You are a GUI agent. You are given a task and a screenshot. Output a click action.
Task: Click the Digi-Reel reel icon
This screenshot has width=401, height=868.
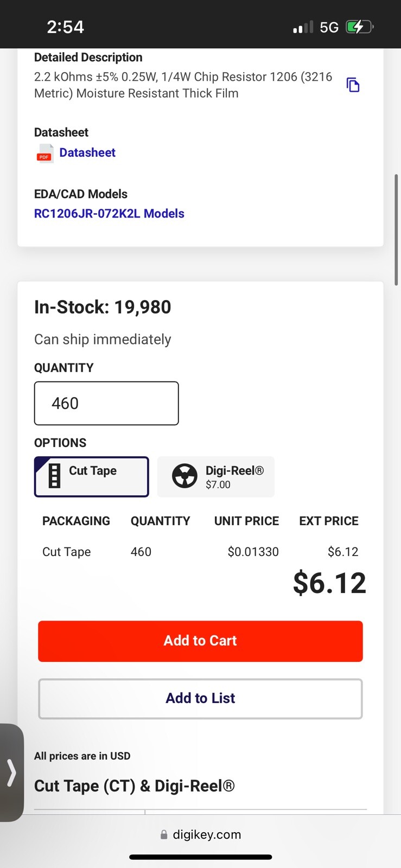[x=184, y=476]
